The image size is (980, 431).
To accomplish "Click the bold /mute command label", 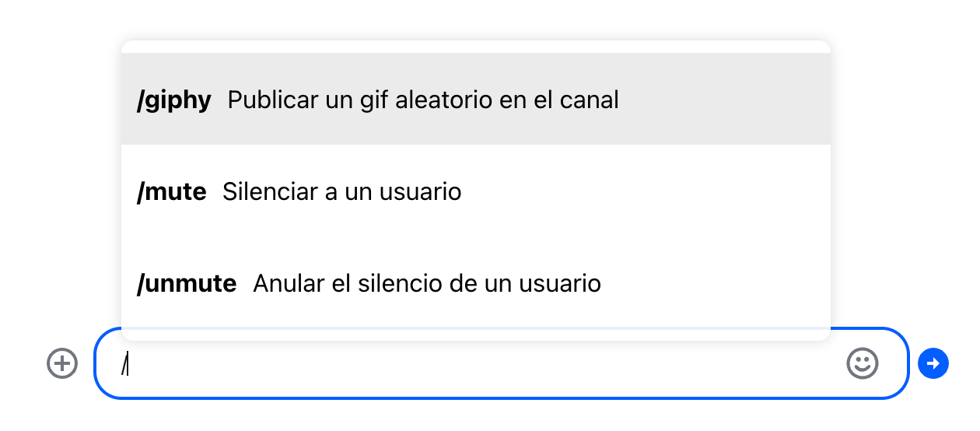I will pyautogui.click(x=172, y=191).
